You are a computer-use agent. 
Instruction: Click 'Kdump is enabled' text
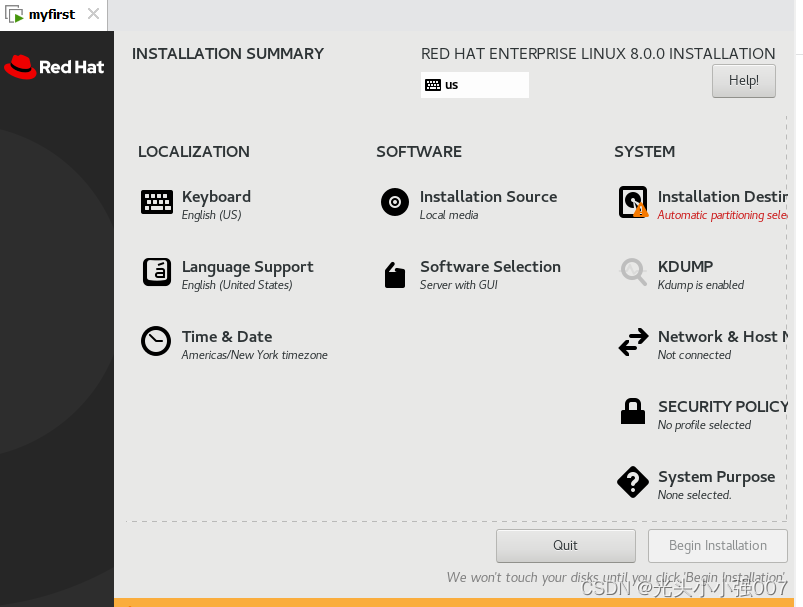coord(701,285)
